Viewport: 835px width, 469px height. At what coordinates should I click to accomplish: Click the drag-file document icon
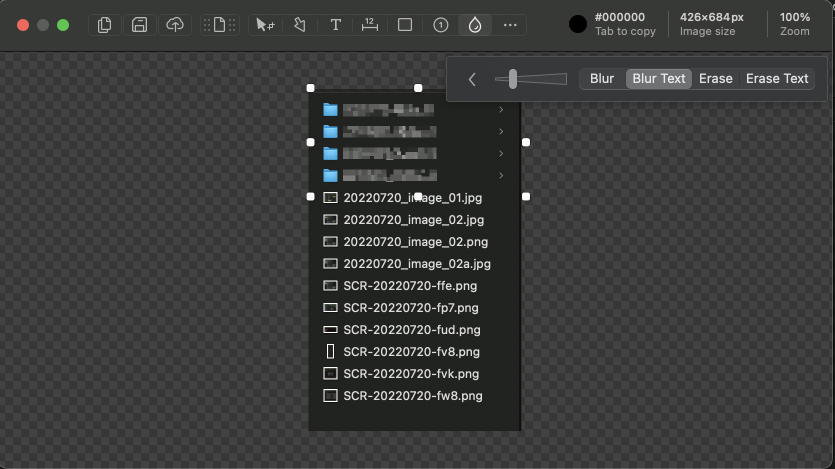pyautogui.click(x=221, y=25)
